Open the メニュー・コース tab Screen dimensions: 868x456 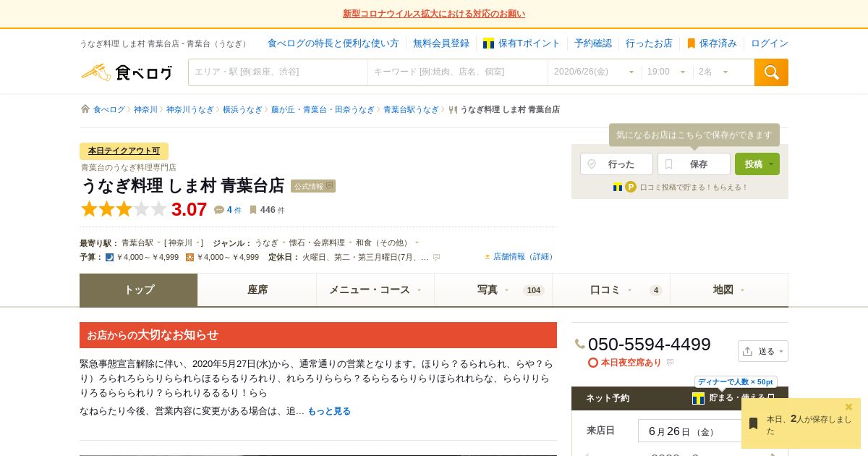[375, 290]
